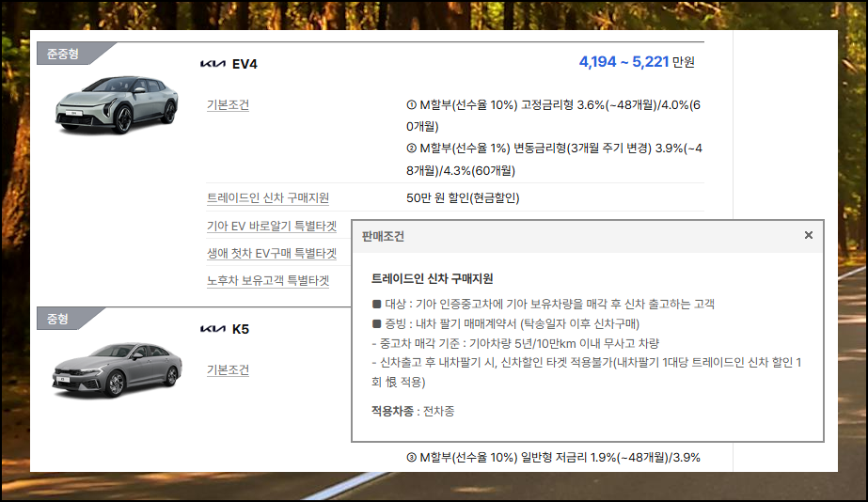This screenshot has width=868, height=502.
Task: Click the 중형 category label
Action: point(57,319)
